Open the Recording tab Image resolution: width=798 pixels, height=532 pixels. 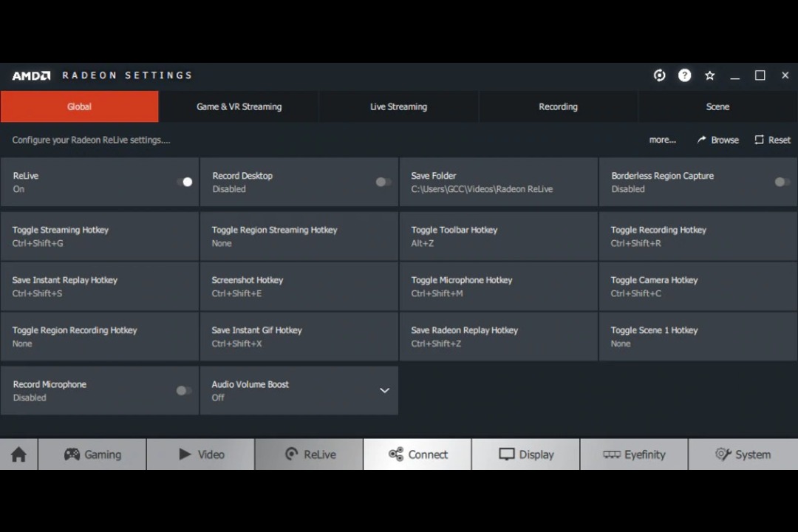558,106
